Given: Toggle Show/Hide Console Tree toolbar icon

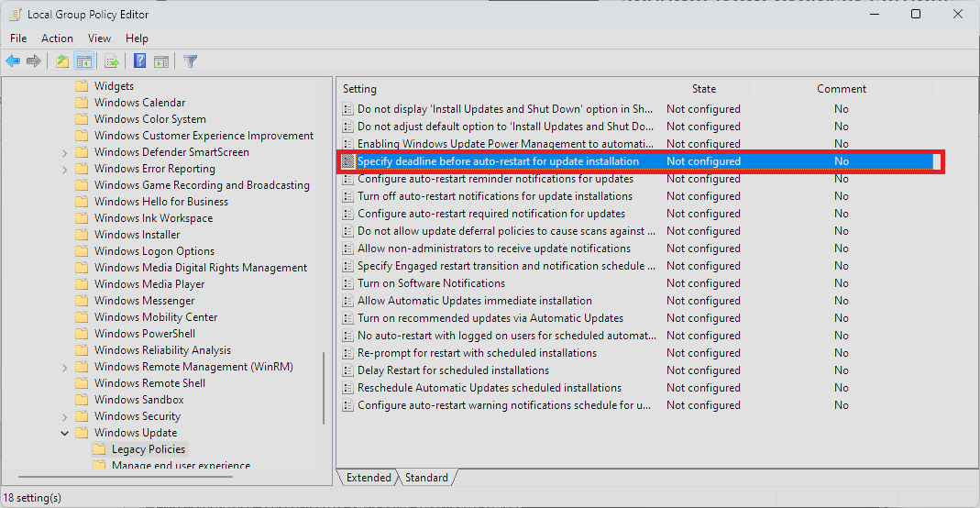Looking at the screenshot, I should [x=83, y=61].
